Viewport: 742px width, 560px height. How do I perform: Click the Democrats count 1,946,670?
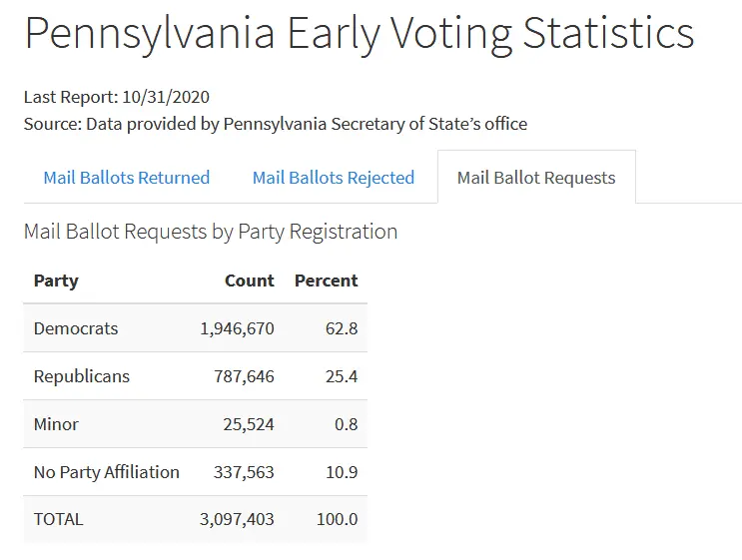point(237,328)
